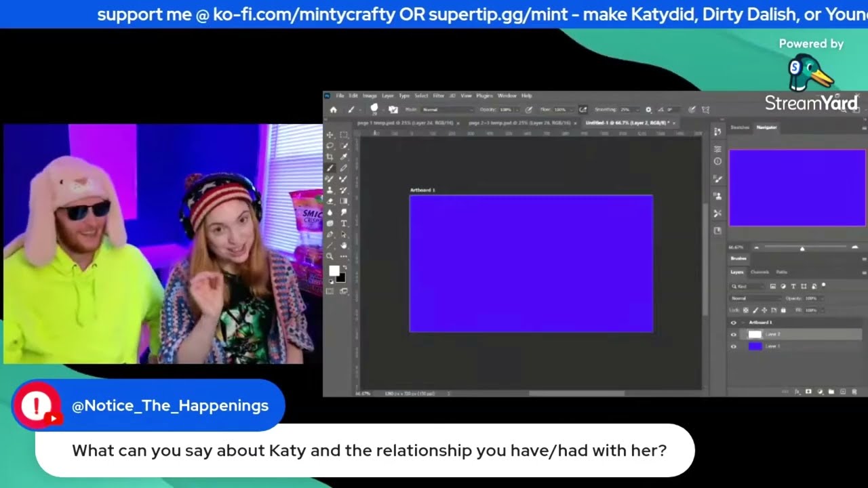
Task: Hide Layer 2 using eye icon
Action: point(733,334)
